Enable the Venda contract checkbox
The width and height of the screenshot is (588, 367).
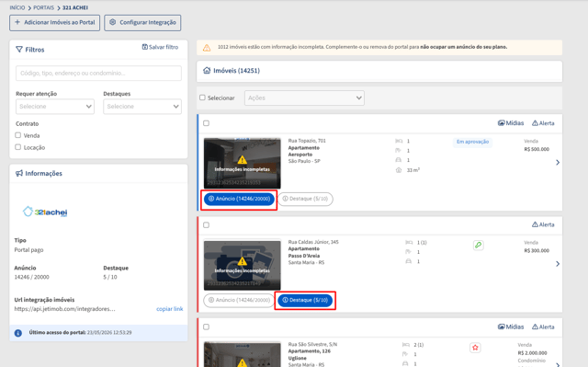pyautogui.click(x=18, y=135)
